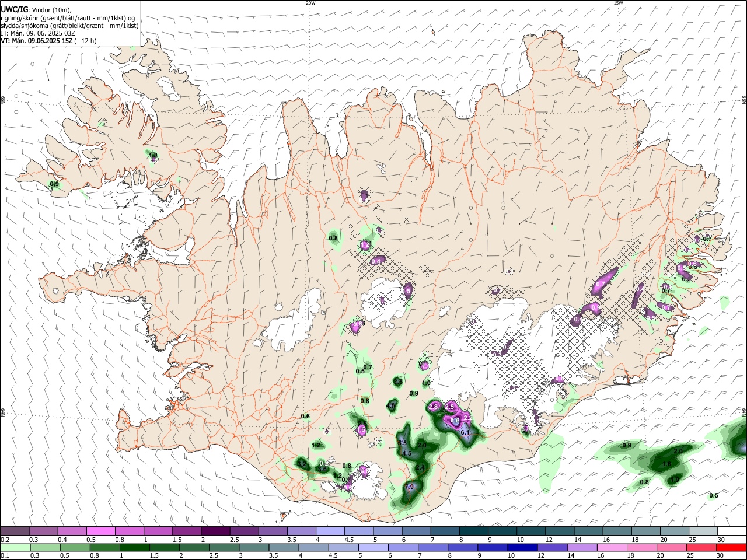Screen dimensions: 747x560
Task: Click the dark teal swatch labeled 8 in snow legend
Action: tap(474, 531)
